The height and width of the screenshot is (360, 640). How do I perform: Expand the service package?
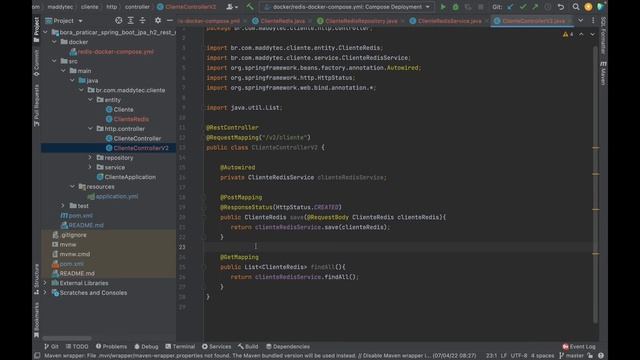coord(90,167)
